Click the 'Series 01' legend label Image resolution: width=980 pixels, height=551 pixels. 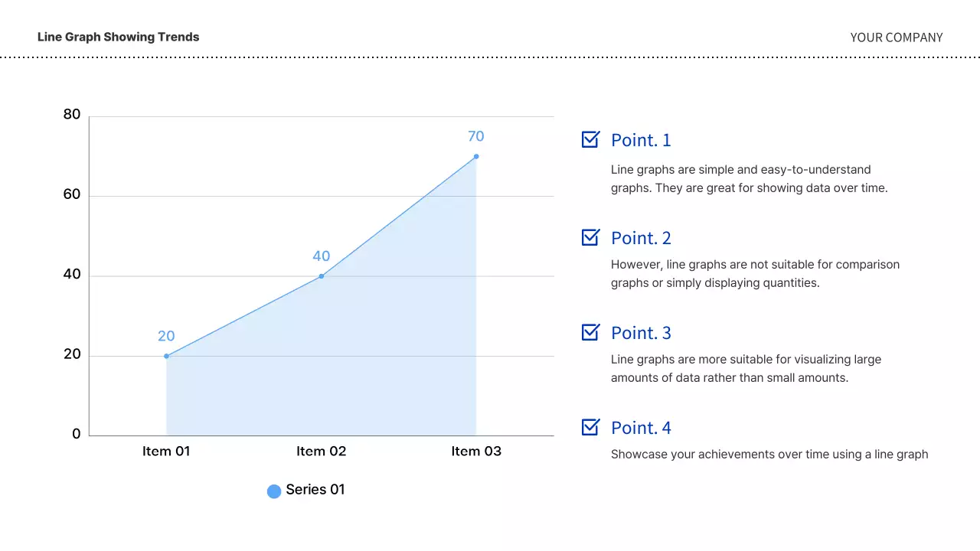tap(315, 490)
